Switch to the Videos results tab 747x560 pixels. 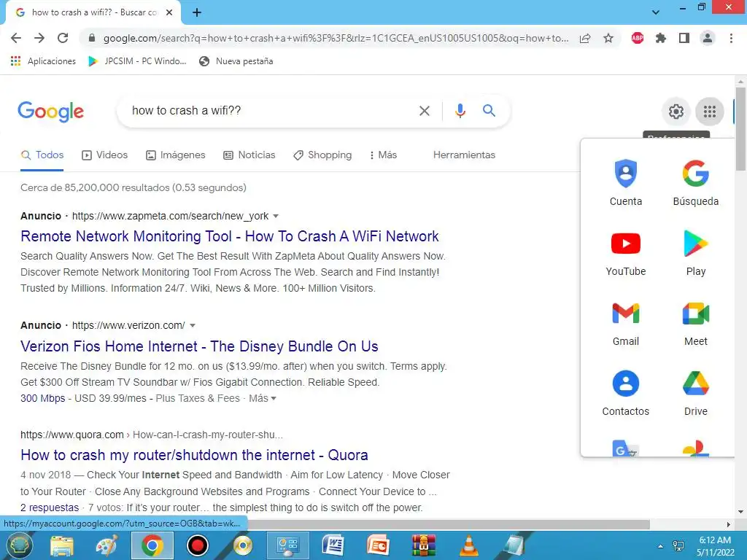[x=105, y=155]
